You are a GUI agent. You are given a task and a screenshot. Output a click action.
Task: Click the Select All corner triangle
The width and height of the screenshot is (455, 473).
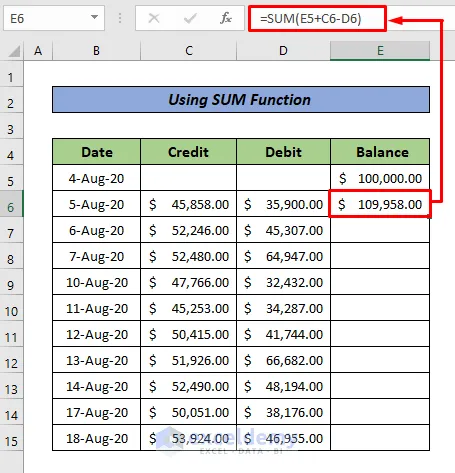coord(14,51)
